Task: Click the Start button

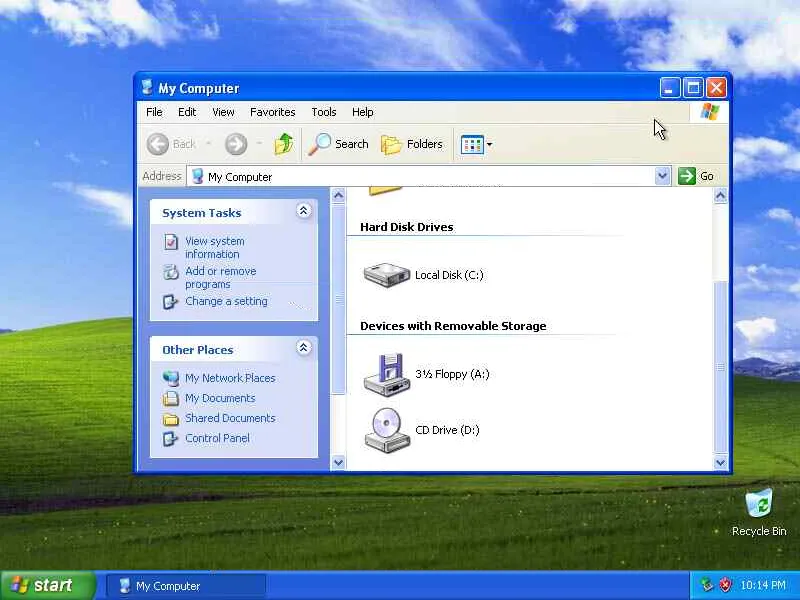Action: tap(48, 585)
